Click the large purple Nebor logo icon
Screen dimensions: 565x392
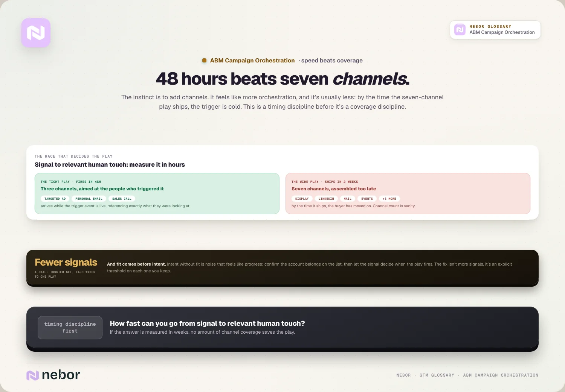pyautogui.click(x=36, y=33)
